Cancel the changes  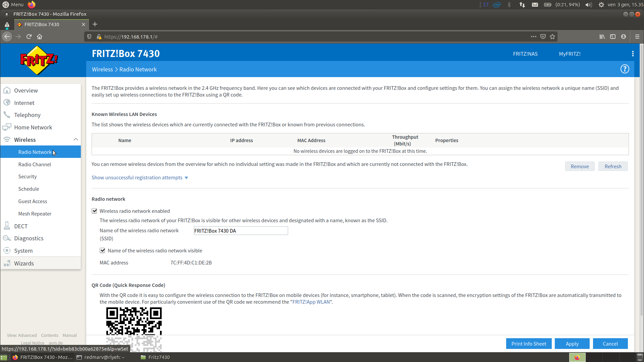(x=610, y=344)
